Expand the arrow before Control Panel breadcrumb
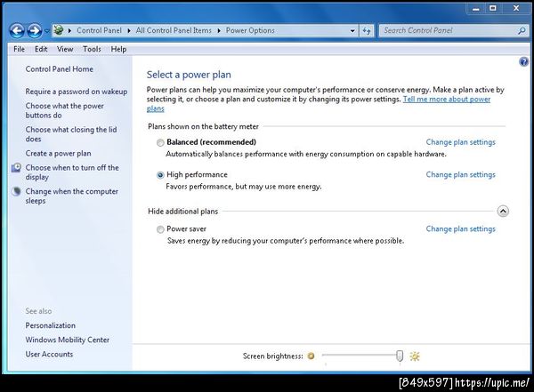 pyautogui.click(x=69, y=30)
